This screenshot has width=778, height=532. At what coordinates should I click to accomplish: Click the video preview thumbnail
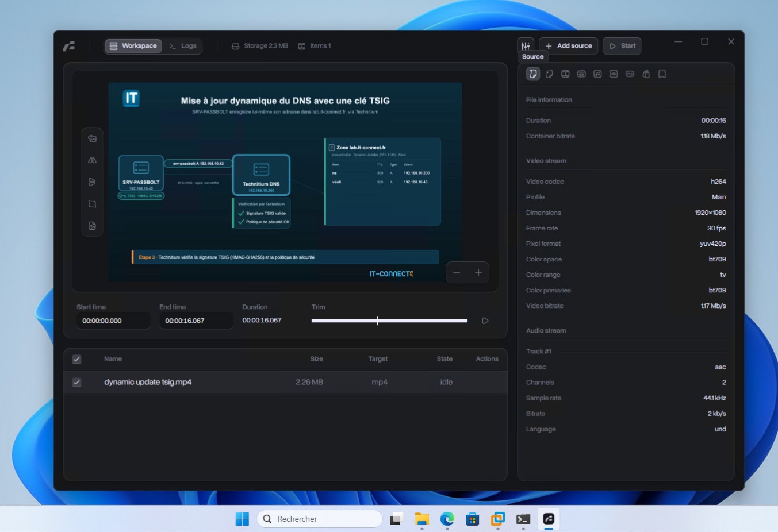(x=285, y=182)
